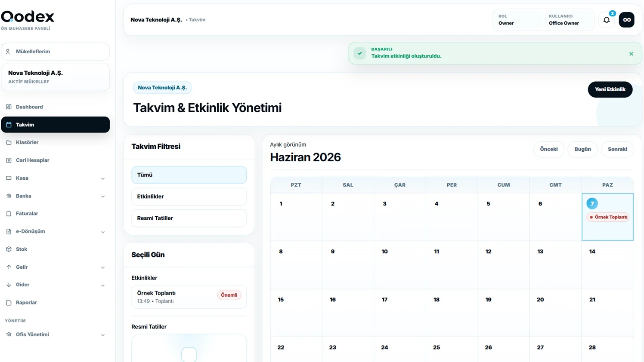Select June 10 in the calendar
Viewport: 644px width, 362px height.
click(x=400, y=265)
